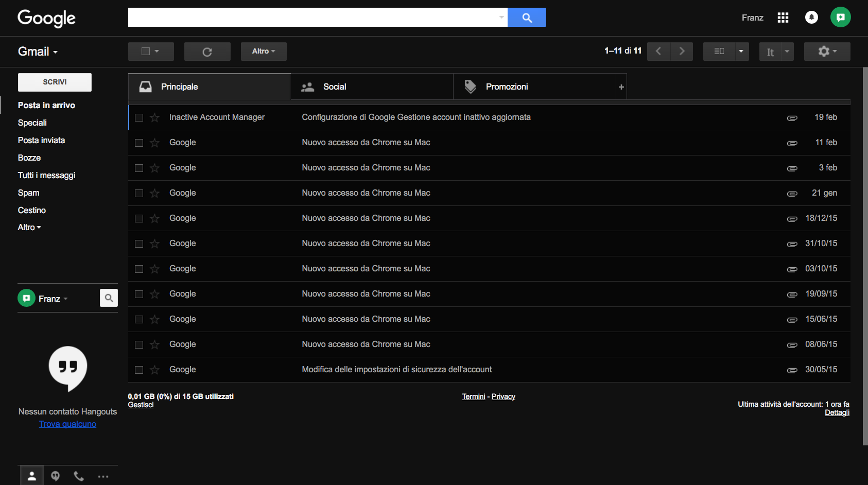Open account activity Dettagli link

(837, 412)
